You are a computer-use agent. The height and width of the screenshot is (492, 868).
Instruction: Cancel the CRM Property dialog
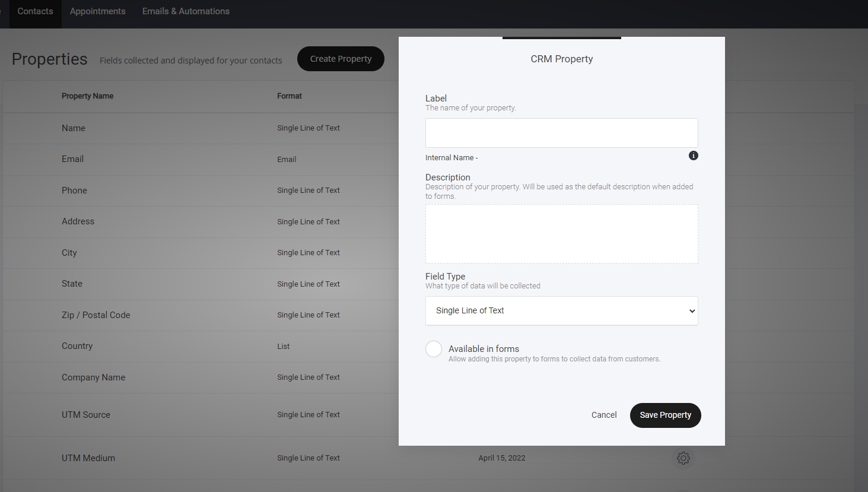[603, 415]
